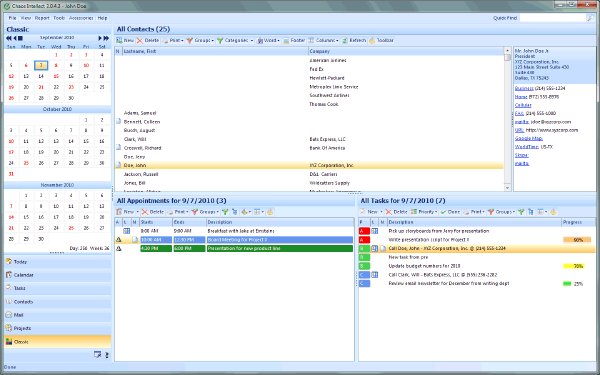This screenshot has width=600, height=375.
Task: Expand Groups dropdown in contacts toolbar
Action: click(x=200, y=41)
